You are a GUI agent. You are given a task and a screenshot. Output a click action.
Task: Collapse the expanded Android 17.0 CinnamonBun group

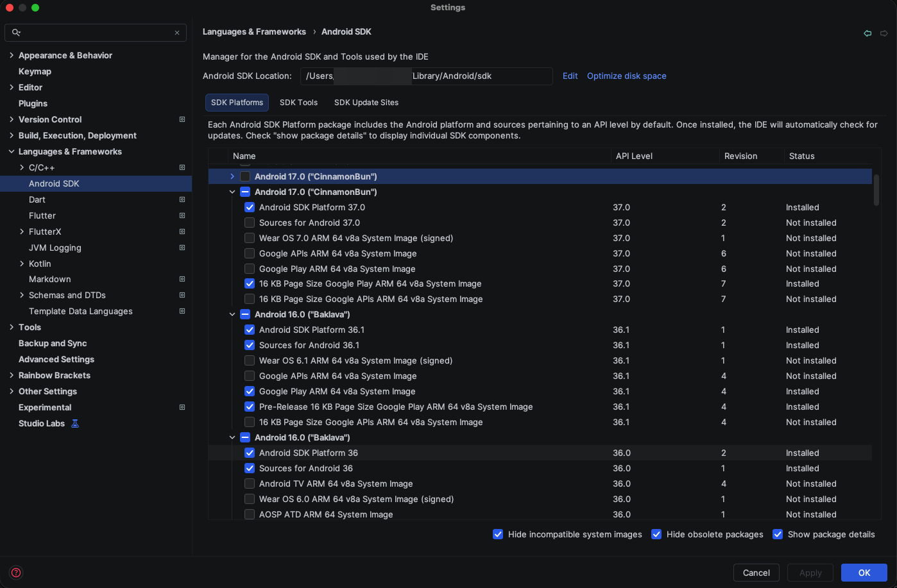pyautogui.click(x=232, y=192)
